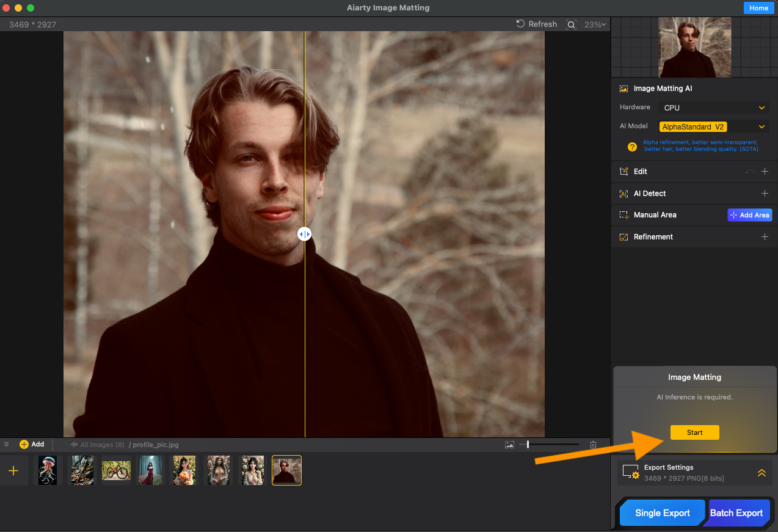
Task: Click the help icon under AI Model
Action: (x=632, y=147)
